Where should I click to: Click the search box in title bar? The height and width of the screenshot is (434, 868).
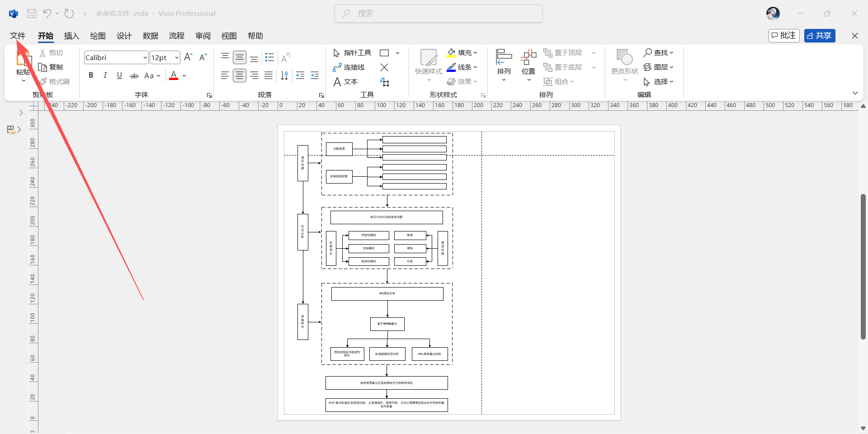(x=439, y=14)
